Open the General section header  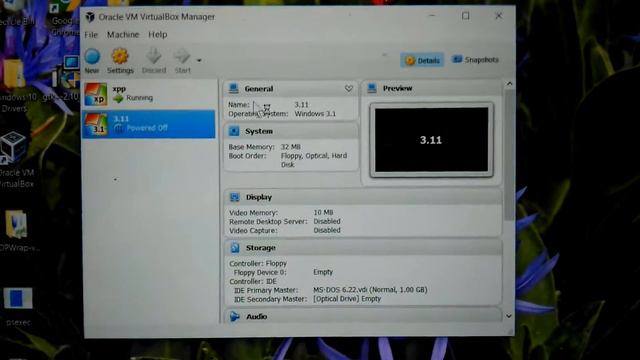(x=291, y=89)
